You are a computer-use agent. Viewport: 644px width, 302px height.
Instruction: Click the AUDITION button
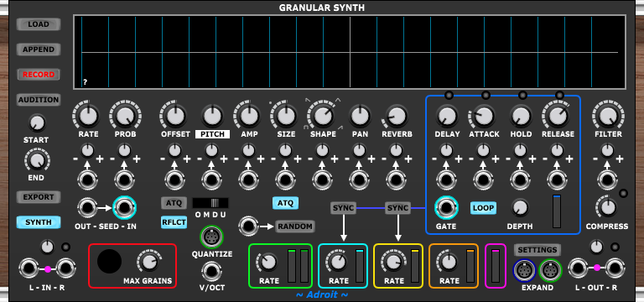tap(39, 100)
